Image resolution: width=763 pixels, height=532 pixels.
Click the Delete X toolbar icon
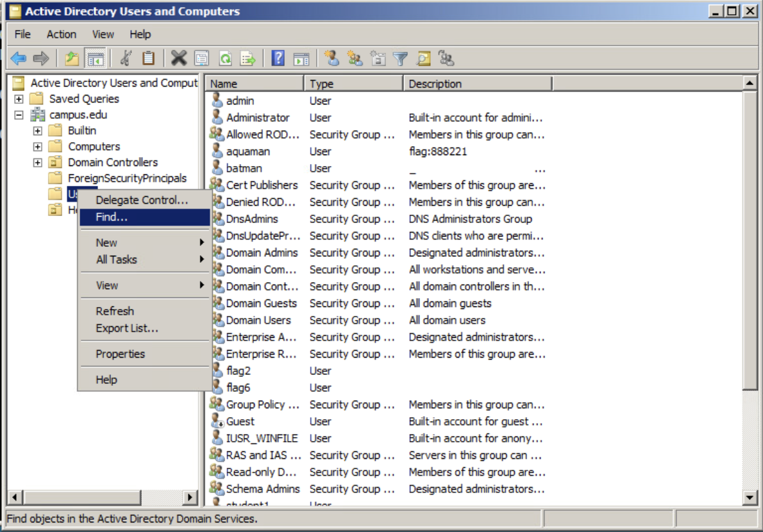178,58
